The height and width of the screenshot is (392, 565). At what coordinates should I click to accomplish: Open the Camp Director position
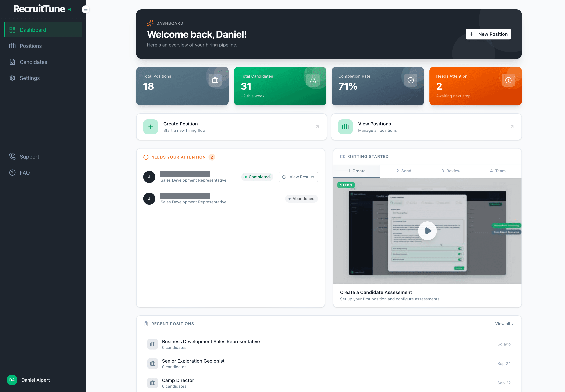[x=329, y=383]
